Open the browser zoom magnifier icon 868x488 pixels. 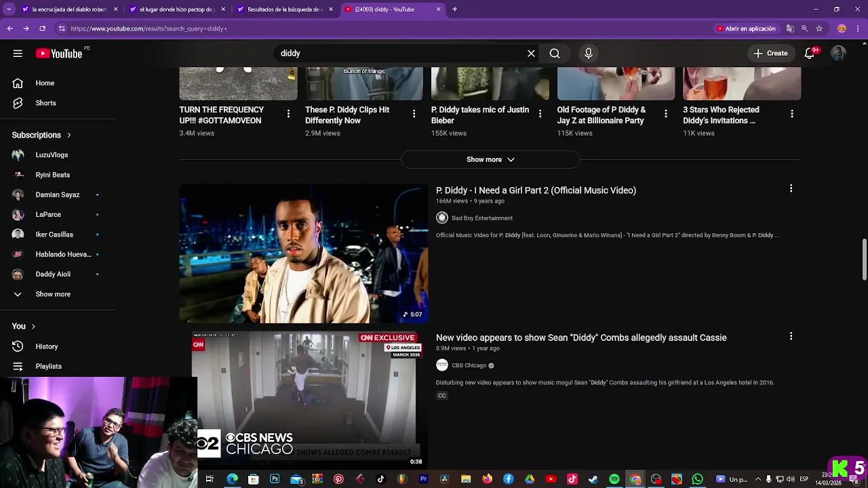804,28
